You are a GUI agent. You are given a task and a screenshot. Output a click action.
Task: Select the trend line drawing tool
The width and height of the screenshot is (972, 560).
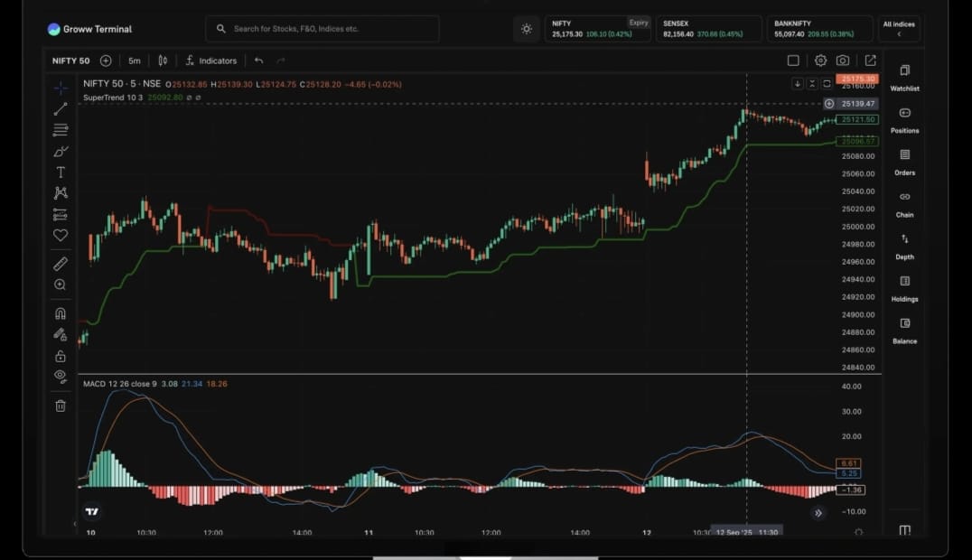click(x=61, y=109)
